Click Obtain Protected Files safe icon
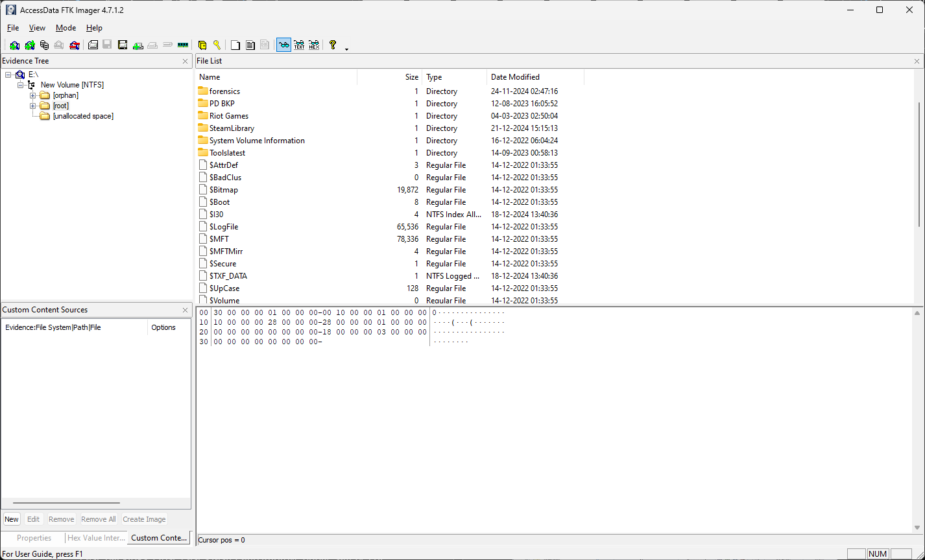925x560 pixels. 202,45
